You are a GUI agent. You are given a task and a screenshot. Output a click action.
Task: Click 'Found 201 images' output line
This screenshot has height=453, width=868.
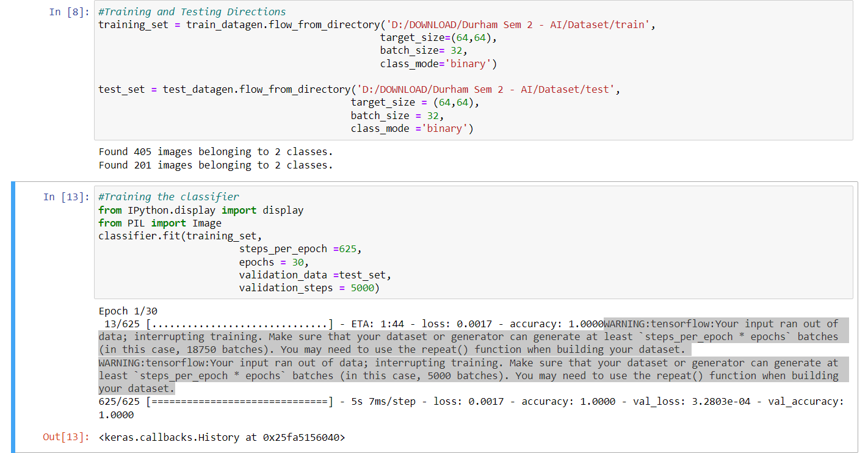tap(215, 165)
